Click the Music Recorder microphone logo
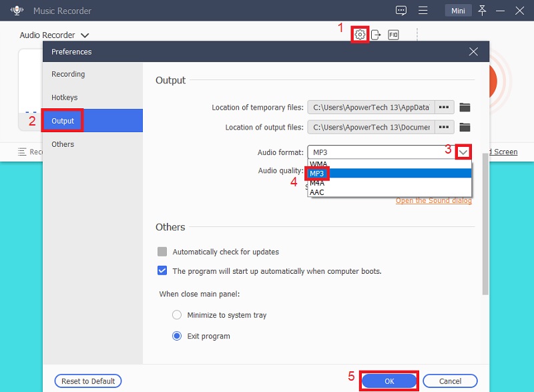 (17, 10)
